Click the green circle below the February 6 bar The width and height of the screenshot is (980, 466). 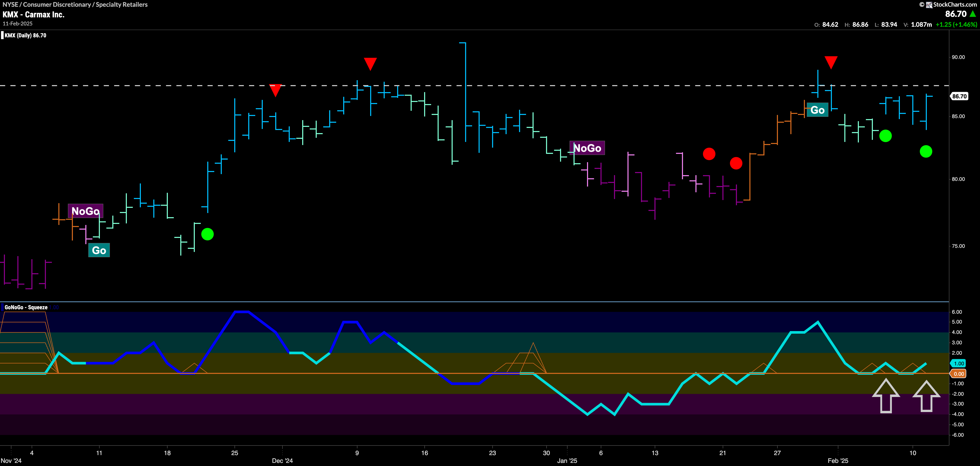885,136
